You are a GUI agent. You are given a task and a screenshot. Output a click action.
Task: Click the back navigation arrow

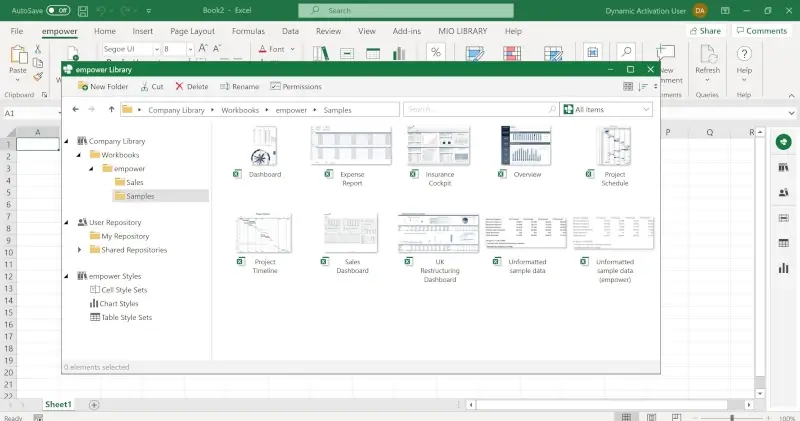[x=76, y=108]
